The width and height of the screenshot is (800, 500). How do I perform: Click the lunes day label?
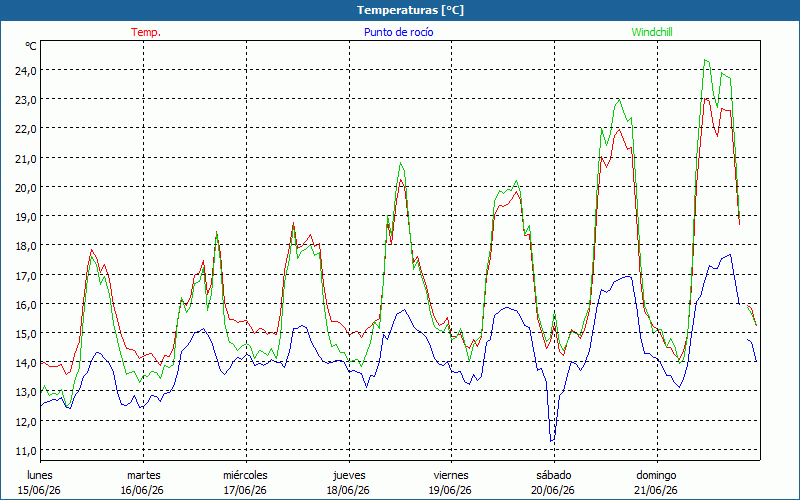coord(40,475)
